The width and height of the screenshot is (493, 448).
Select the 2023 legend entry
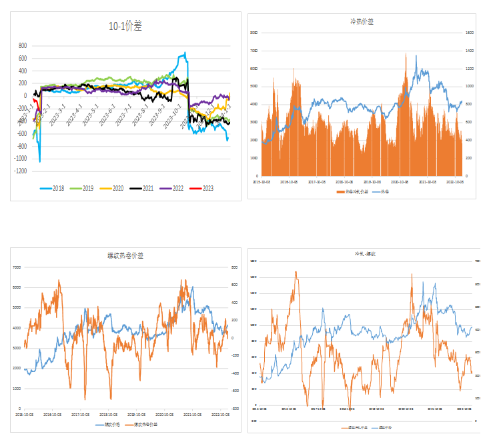point(201,188)
